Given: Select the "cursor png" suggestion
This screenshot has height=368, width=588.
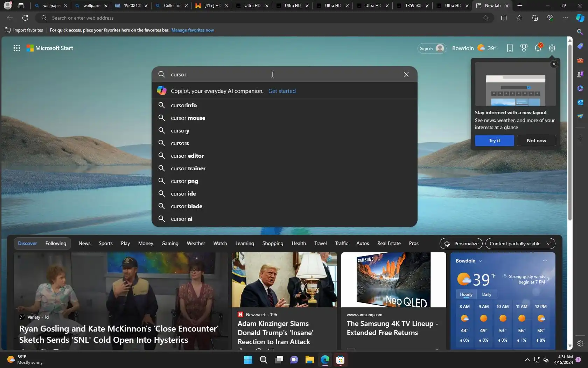Looking at the screenshot, I should pos(284,181).
